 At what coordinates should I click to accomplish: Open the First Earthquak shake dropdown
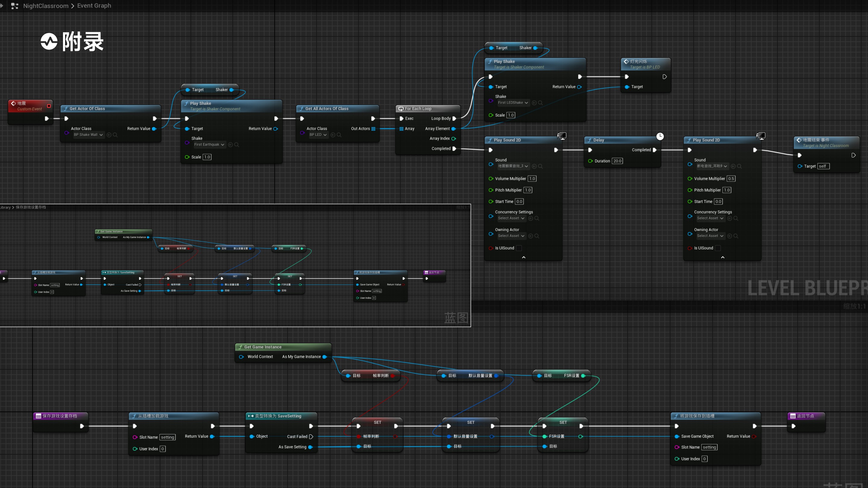point(209,145)
